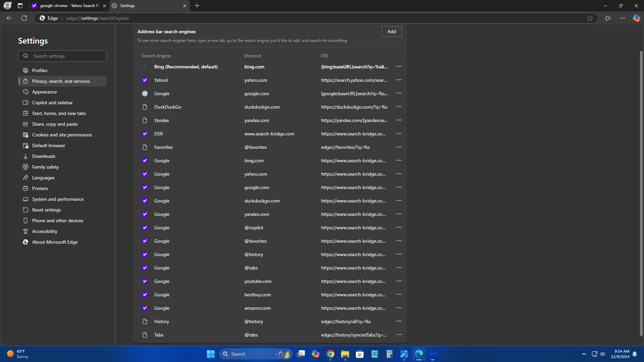Screen dimensions: 644x362
Task: Open the Printers settings section
Action: click(62, 188)
